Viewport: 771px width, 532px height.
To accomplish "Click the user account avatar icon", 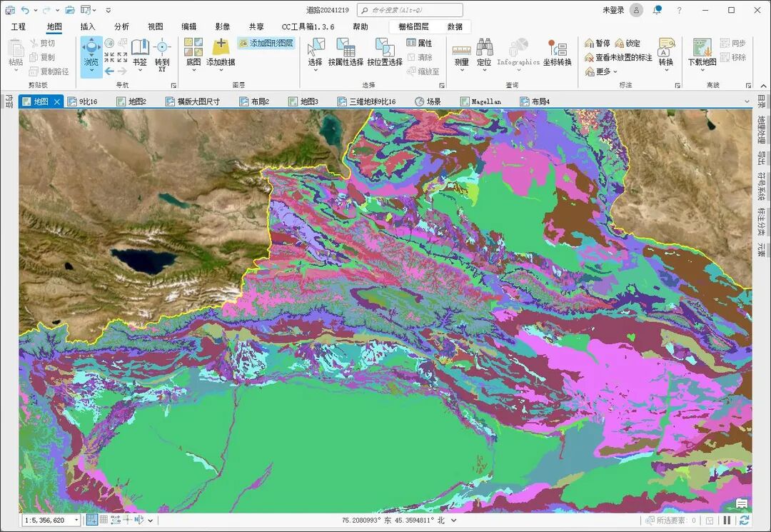I will coord(636,10).
